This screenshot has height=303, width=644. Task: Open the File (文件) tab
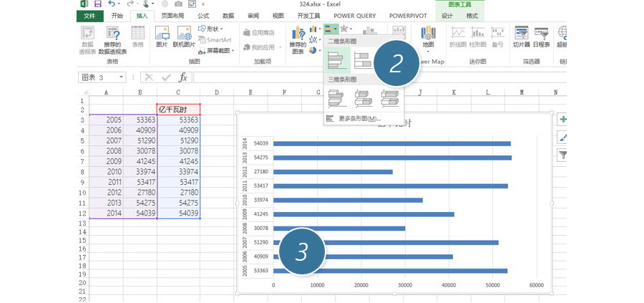[89, 16]
